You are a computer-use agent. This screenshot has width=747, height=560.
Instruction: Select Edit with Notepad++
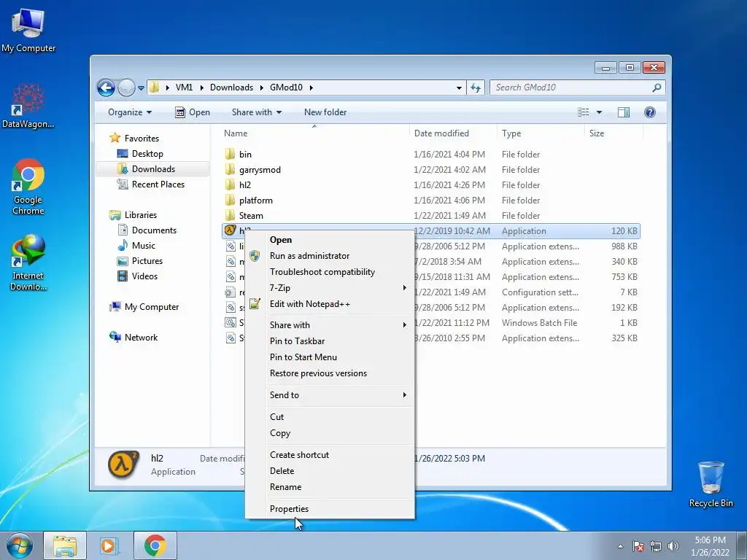tap(330, 304)
